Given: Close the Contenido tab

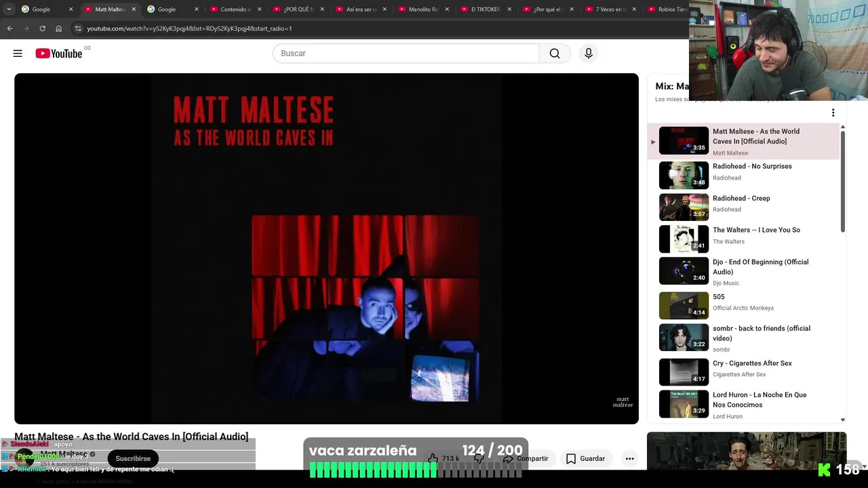Looking at the screenshot, I should pyautogui.click(x=259, y=9).
